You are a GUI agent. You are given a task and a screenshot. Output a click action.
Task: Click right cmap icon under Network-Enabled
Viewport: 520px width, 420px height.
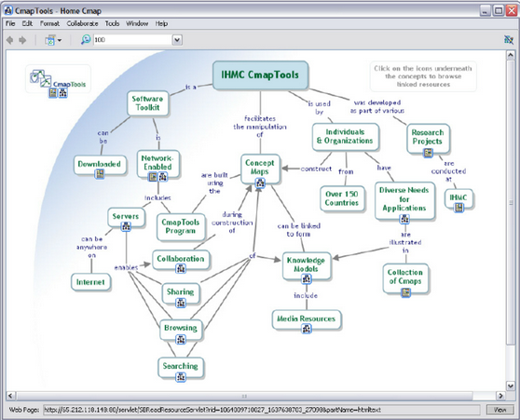tap(162, 177)
